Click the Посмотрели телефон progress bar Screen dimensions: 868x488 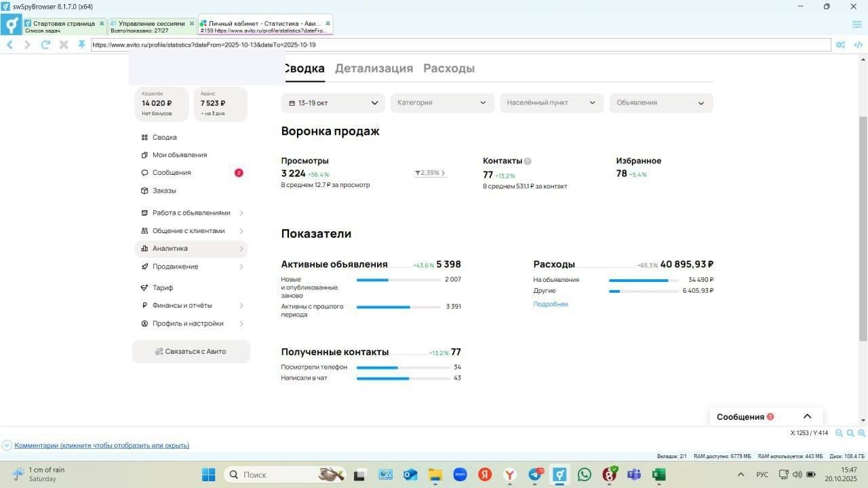pyautogui.click(x=403, y=367)
